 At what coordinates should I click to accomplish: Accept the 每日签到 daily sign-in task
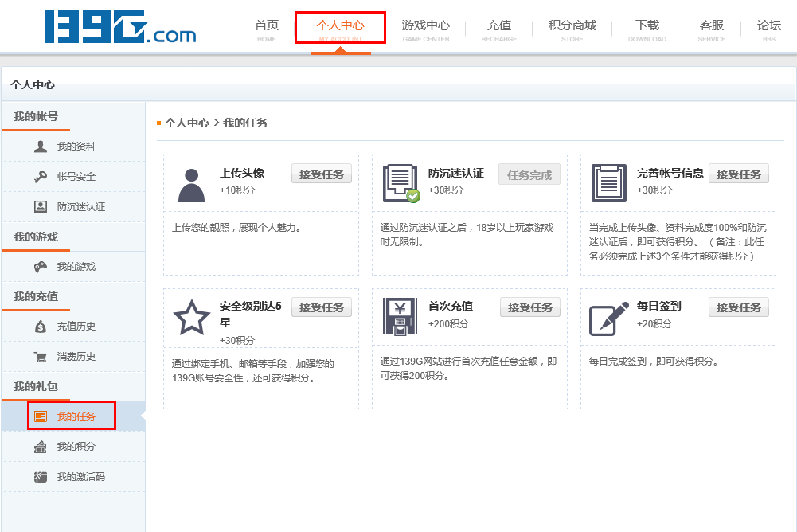coord(739,307)
